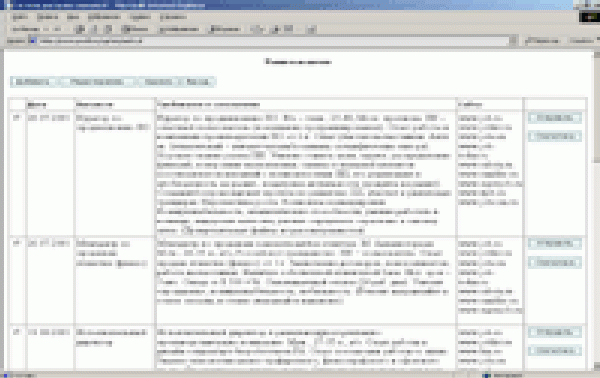Expand the Links toolbar chevron at far right

[598, 39]
